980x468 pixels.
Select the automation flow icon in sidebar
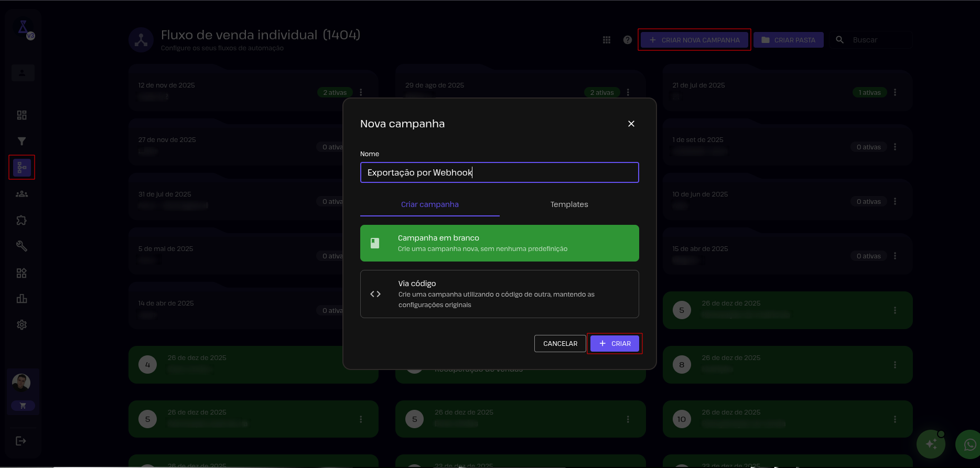coord(21,168)
